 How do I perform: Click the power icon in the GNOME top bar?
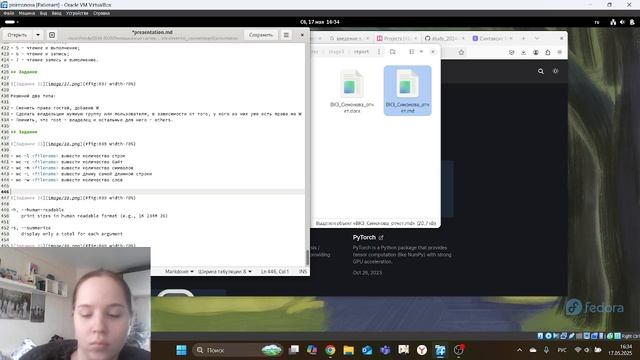[632, 22]
